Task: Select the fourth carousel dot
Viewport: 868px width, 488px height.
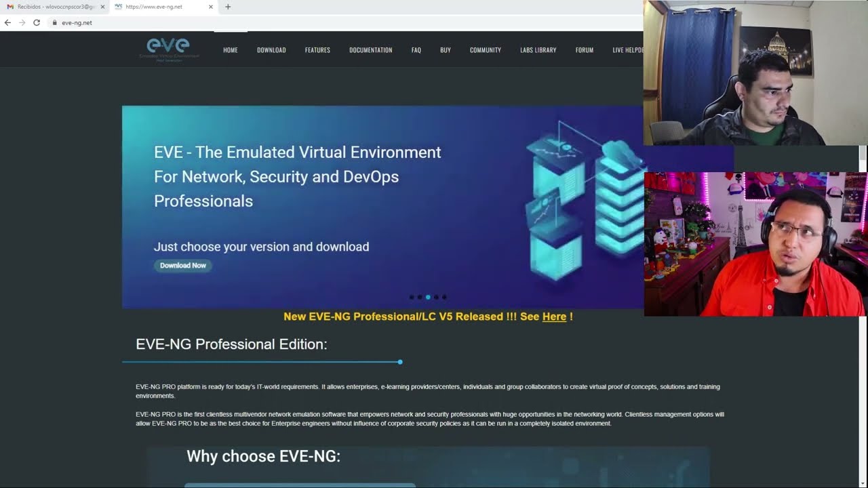Action: click(436, 297)
